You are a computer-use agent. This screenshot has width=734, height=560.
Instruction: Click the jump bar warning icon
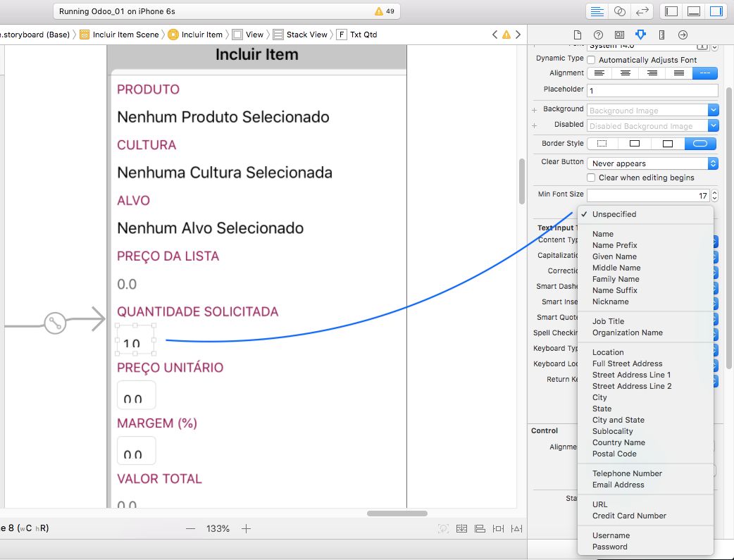click(506, 35)
